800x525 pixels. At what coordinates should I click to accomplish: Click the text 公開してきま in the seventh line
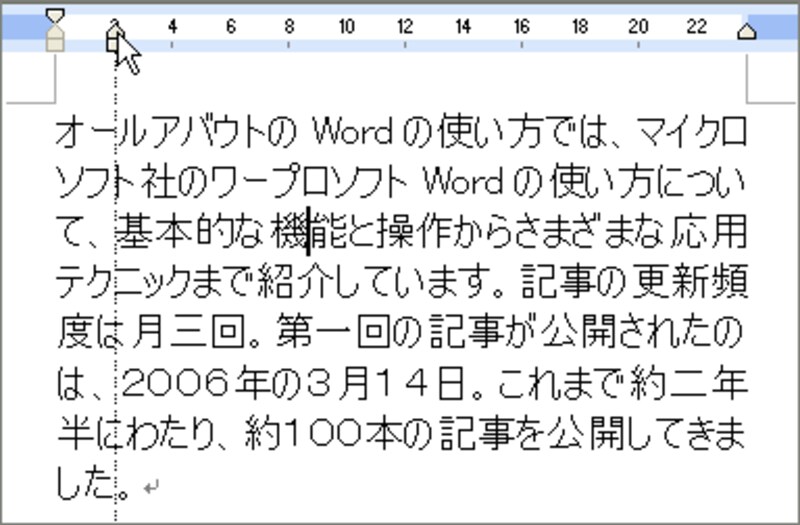[647, 434]
